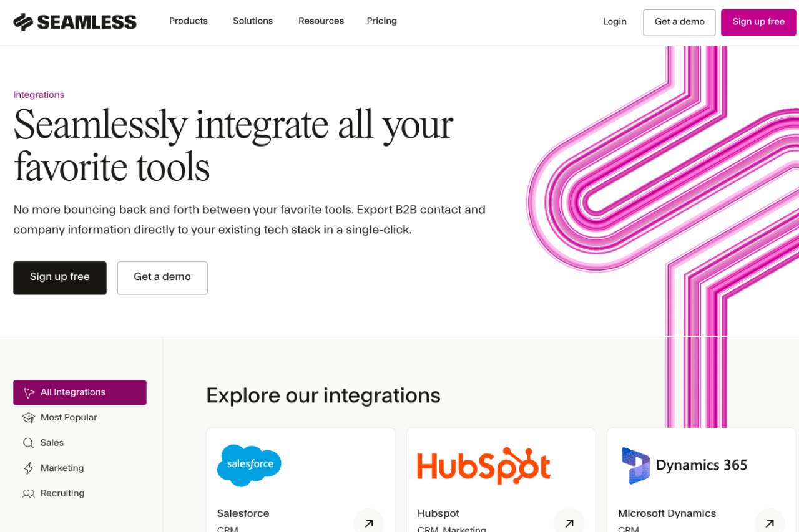Screen dimensions: 799x532
Task: Click people icon beside Recruiting
Action: (29, 493)
